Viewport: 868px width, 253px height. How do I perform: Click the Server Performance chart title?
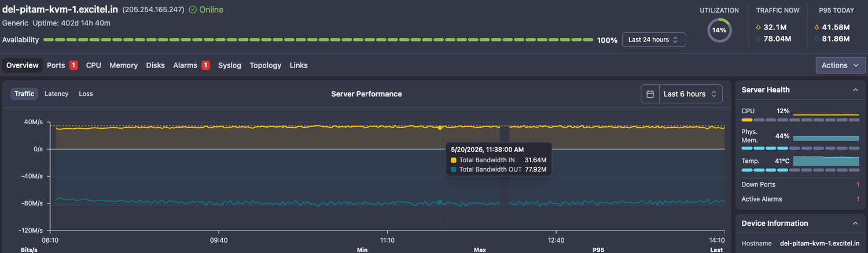pyautogui.click(x=366, y=94)
